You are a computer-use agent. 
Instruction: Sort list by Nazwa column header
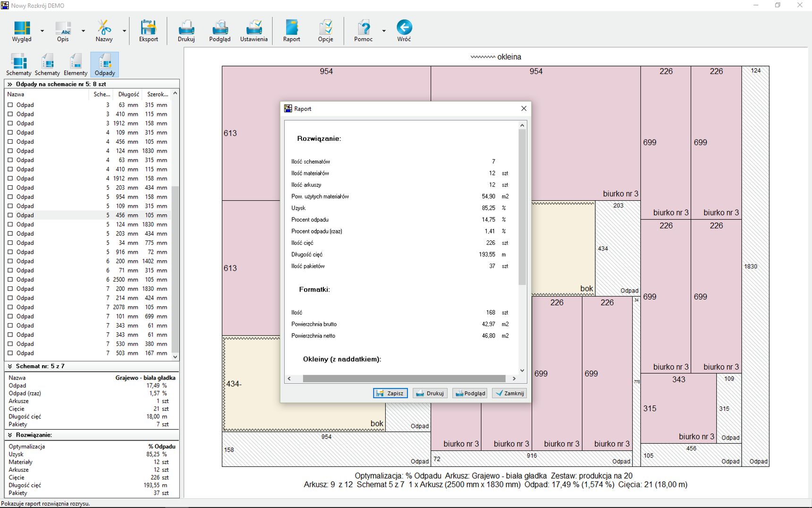point(46,94)
